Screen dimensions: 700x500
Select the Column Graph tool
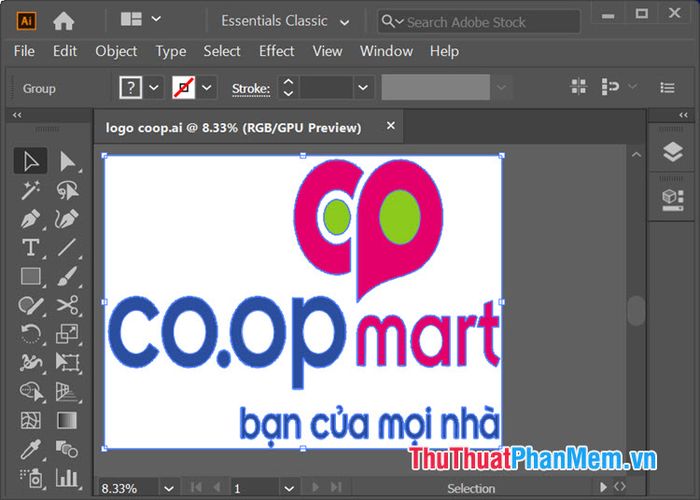click(67, 478)
